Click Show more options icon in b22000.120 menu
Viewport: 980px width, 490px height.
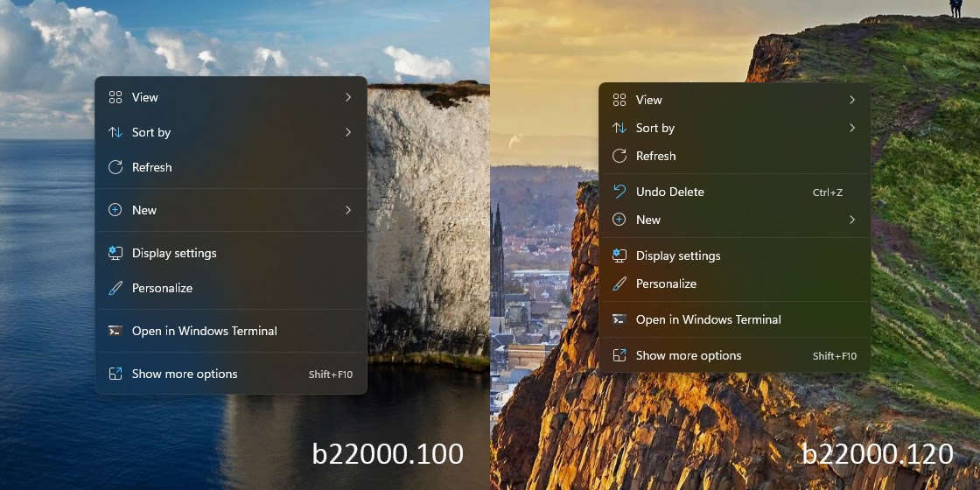(619, 355)
